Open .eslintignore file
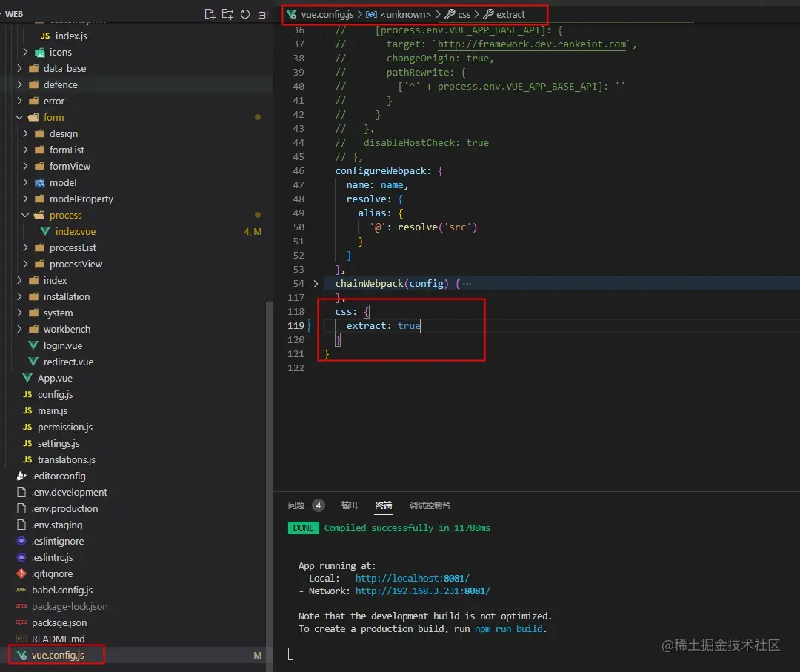Viewport: 800px width, 672px height. [58, 542]
